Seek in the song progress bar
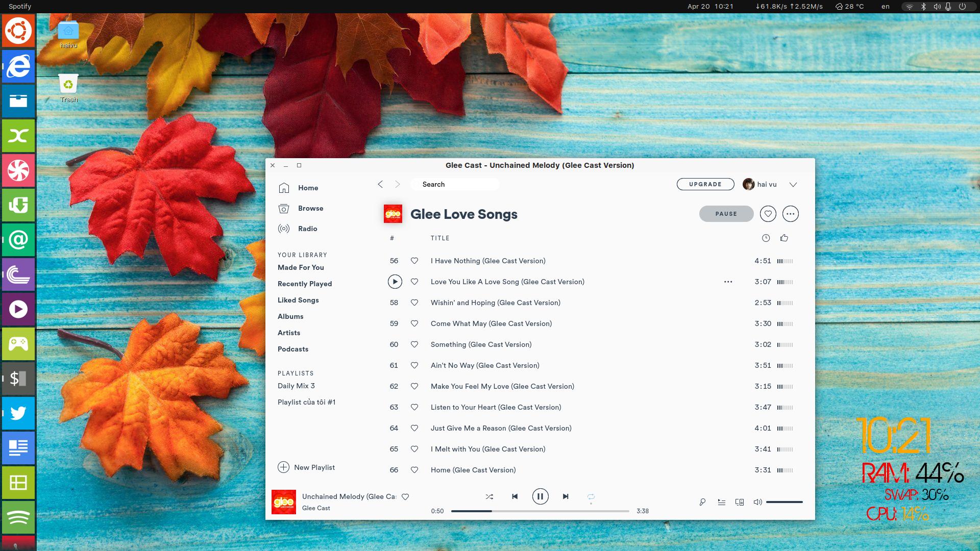 point(540,511)
